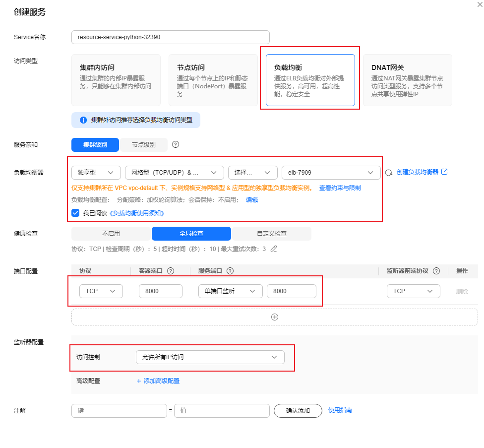Click 创建负载均衡器 link

[x=418, y=172]
